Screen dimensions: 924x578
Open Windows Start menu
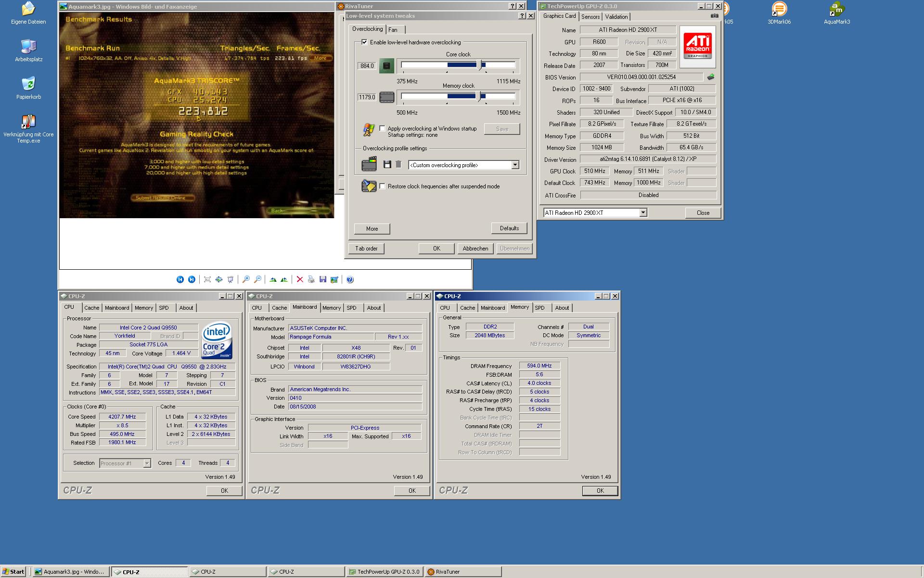[13, 572]
